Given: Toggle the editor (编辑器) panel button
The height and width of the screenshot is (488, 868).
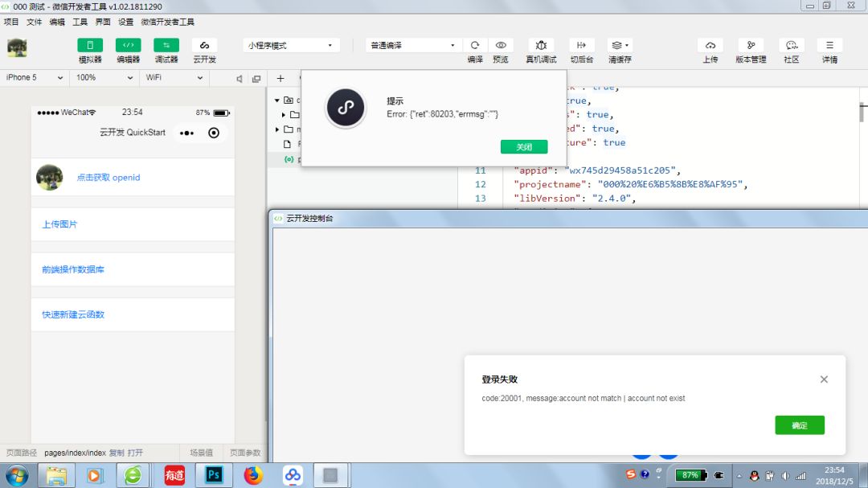Looking at the screenshot, I should pyautogui.click(x=128, y=45).
